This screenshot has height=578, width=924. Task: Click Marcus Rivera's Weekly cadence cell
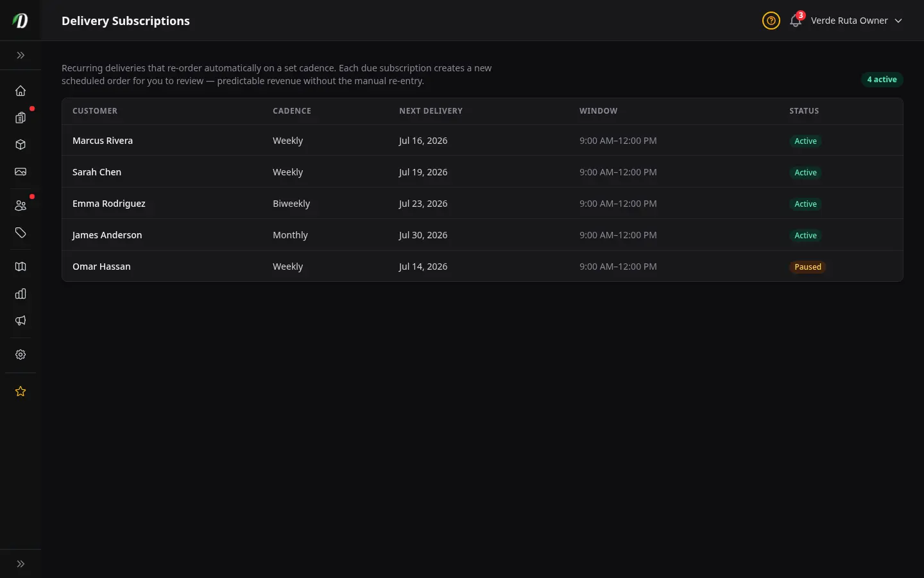pos(287,141)
